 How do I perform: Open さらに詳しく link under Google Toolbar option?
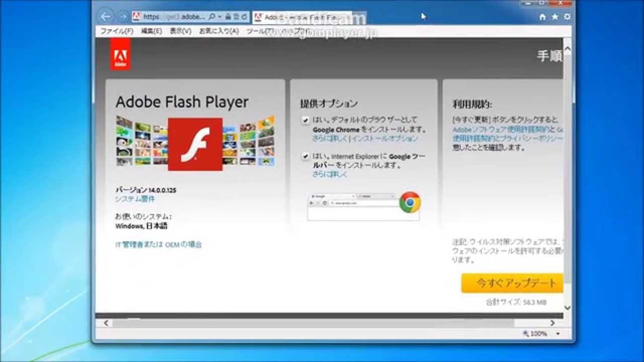pyautogui.click(x=330, y=174)
